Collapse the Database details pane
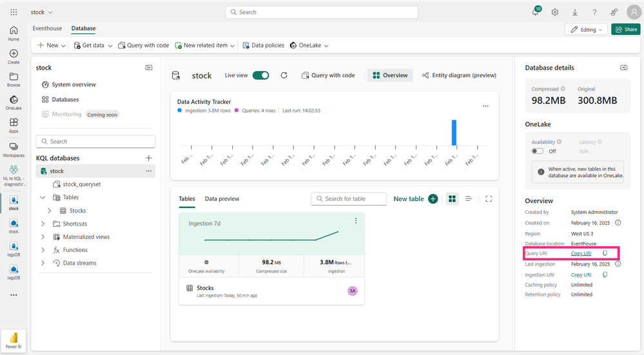This screenshot has width=644, height=355. point(623,68)
